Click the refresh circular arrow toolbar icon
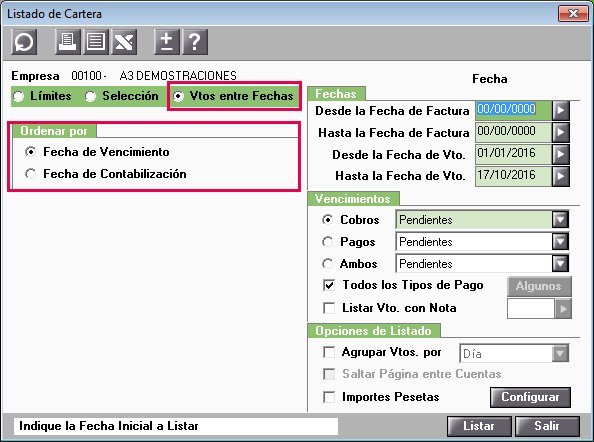This screenshot has height=442, width=594. 24,42
